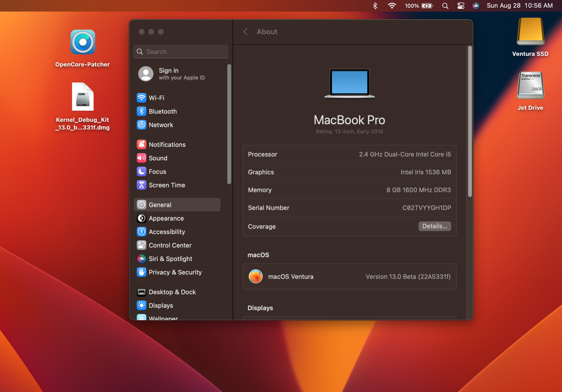Go back using the About chevron
This screenshot has height=392, width=562.
pos(246,32)
